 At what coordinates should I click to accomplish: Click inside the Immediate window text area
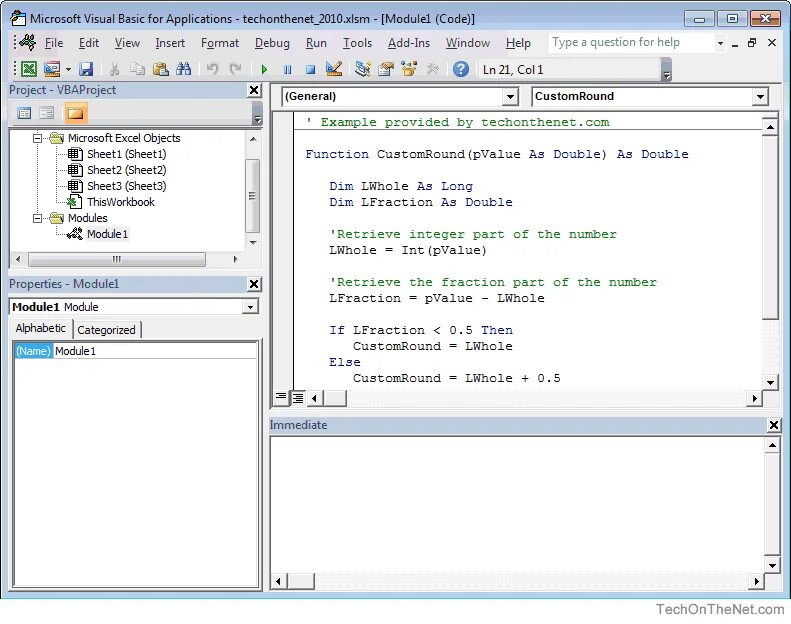(x=517, y=504)
